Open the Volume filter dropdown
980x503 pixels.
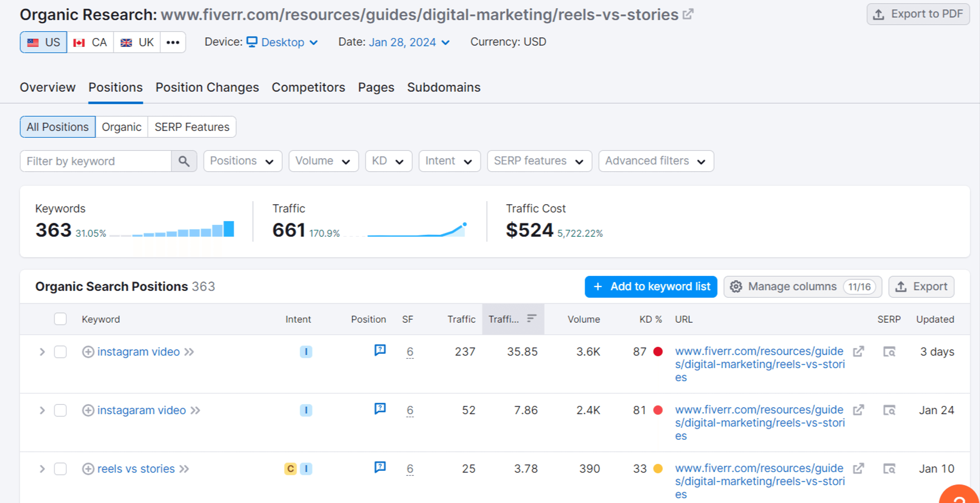tap(323, 161)
